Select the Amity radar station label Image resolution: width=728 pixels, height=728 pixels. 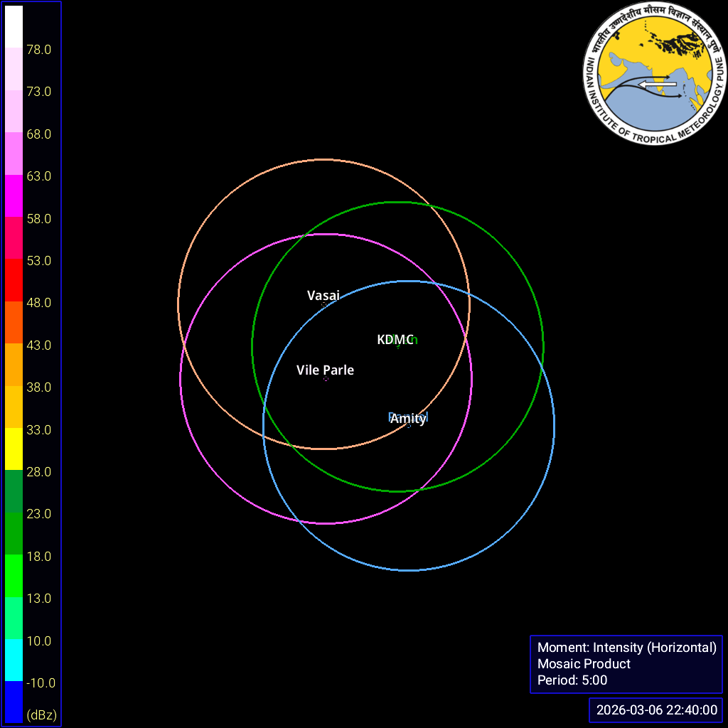(408, 419)
